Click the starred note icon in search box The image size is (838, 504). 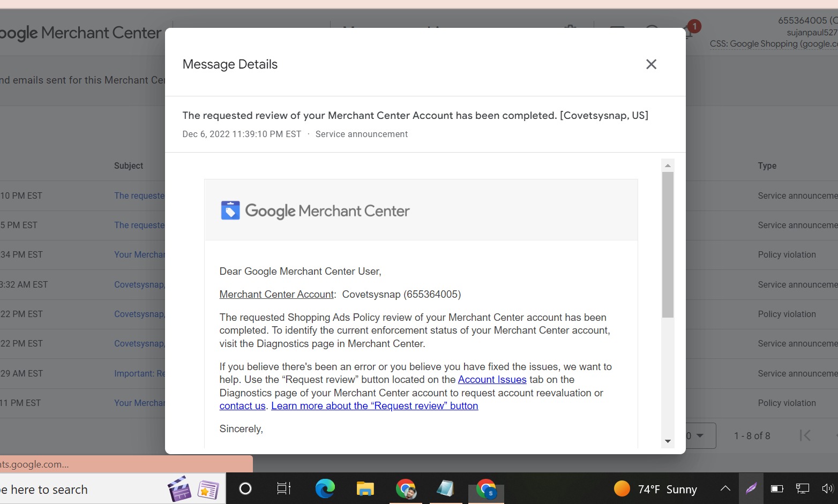tap(208, 490)
